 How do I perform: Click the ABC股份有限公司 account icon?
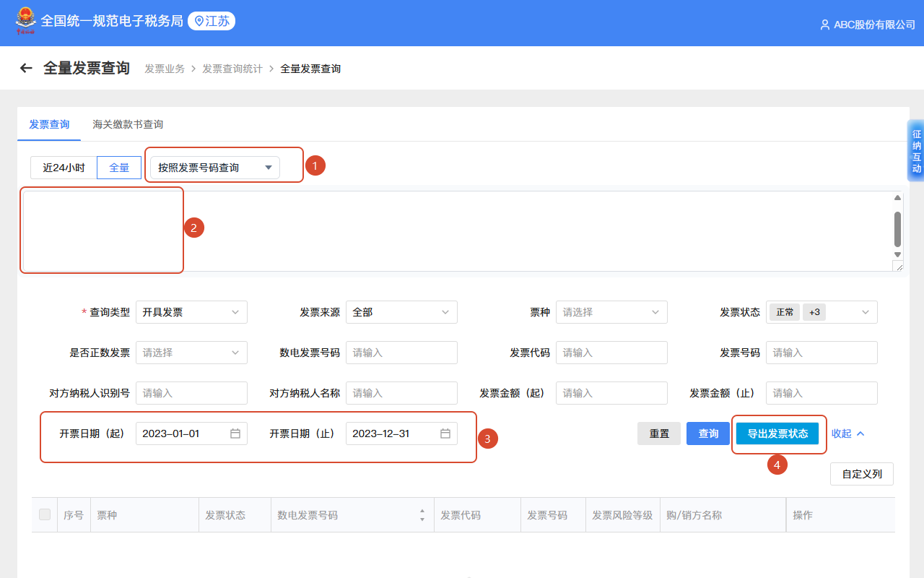(825, 24)
